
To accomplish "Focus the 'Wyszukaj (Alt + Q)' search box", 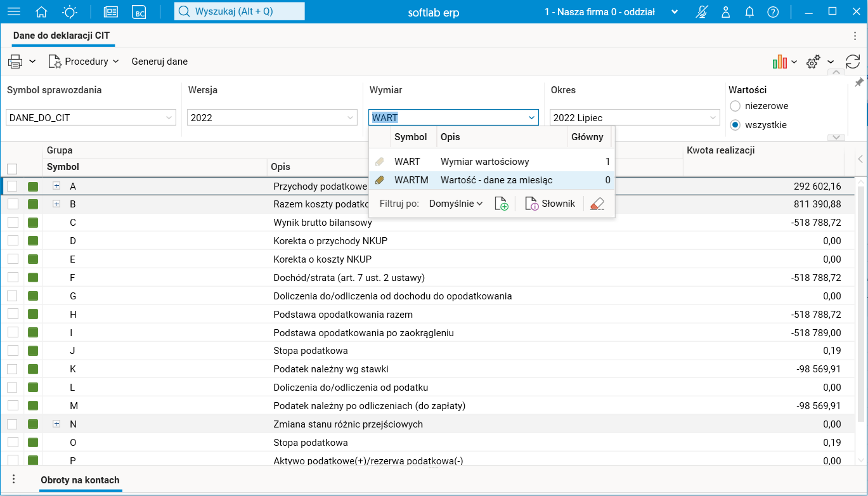I will pyautogui.click(x=240, y=11).
